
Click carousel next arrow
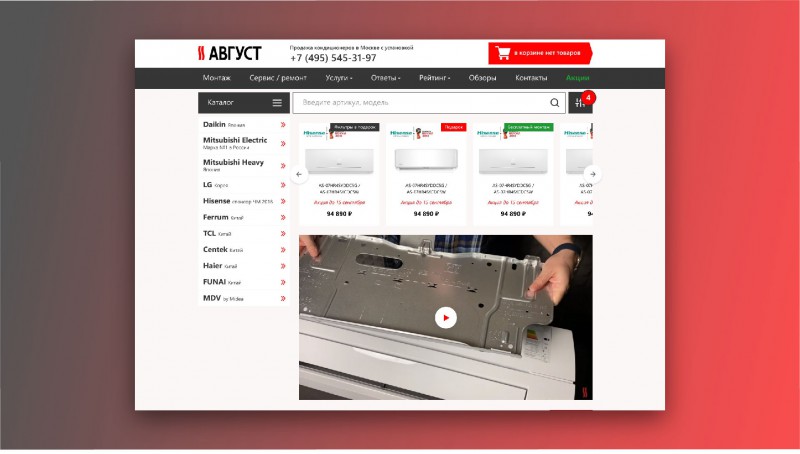[592, 174]
